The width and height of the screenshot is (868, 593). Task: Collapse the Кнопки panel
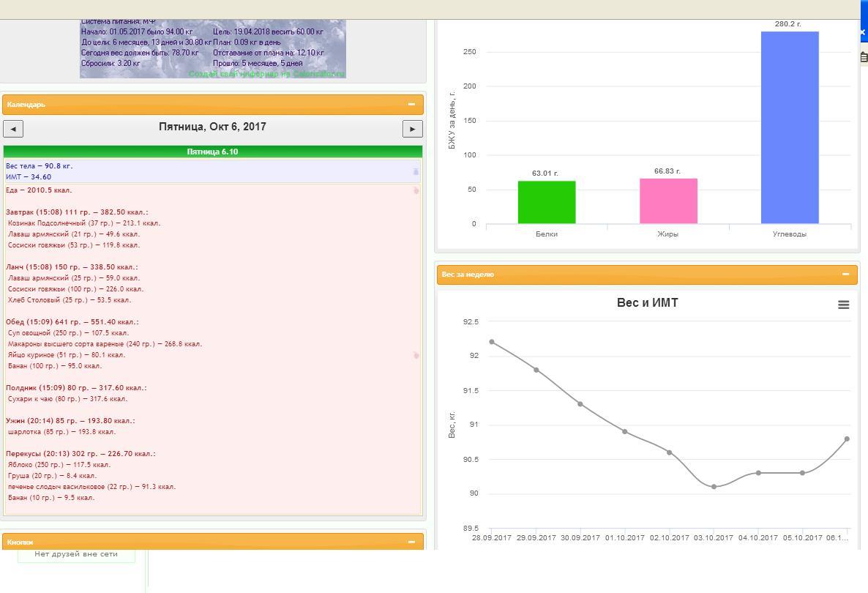[411, 542]
